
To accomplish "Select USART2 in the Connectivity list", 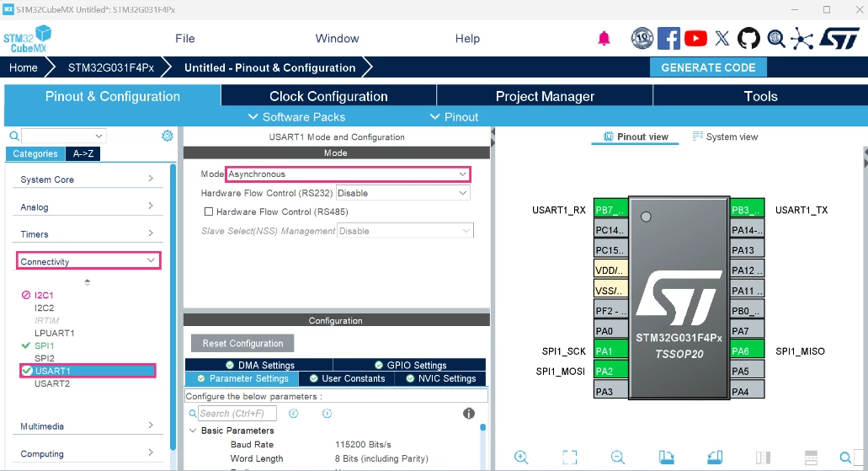I will [x=52, y=383].
